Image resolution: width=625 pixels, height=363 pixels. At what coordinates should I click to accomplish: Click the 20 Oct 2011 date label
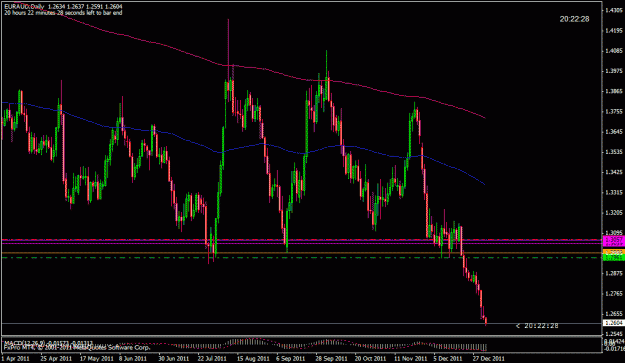(x=370, y=359)
